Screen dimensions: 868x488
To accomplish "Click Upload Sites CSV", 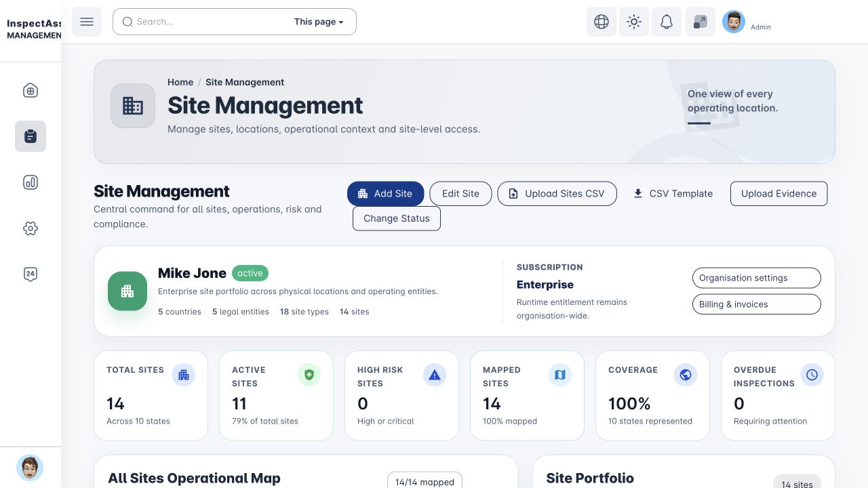I will (x=557, y=193).
